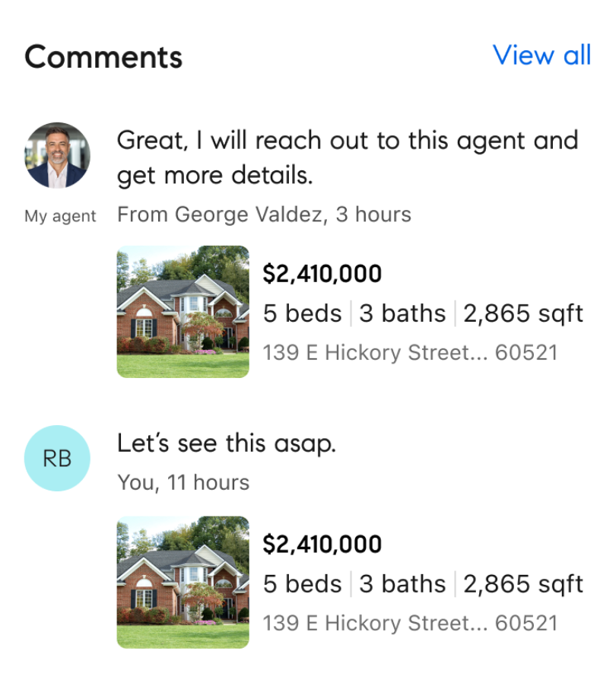The height and width of the screenshot is (686, 616).
Task: Click George Valdez's agent profile photo
Action: (x=57, y=155)
